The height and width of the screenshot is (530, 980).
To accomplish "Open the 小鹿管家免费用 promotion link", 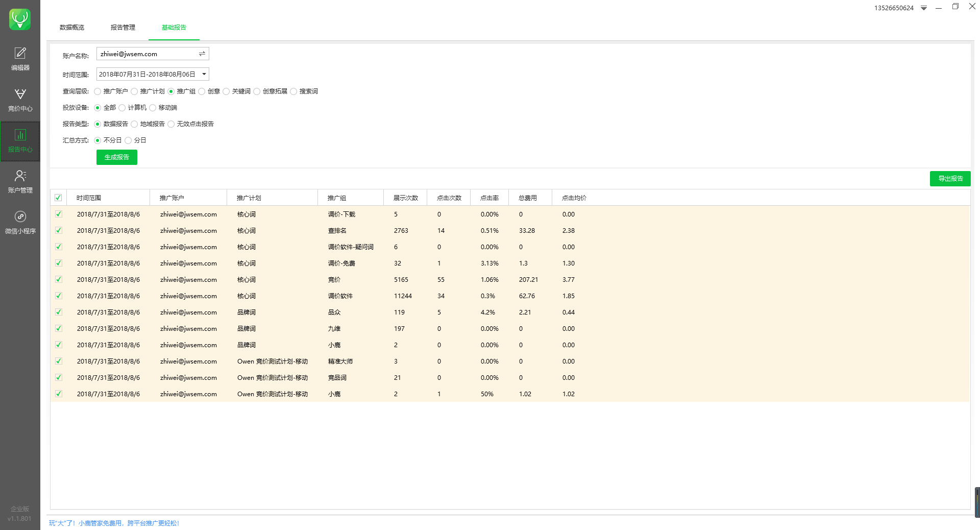I will [x=114, y=523].
